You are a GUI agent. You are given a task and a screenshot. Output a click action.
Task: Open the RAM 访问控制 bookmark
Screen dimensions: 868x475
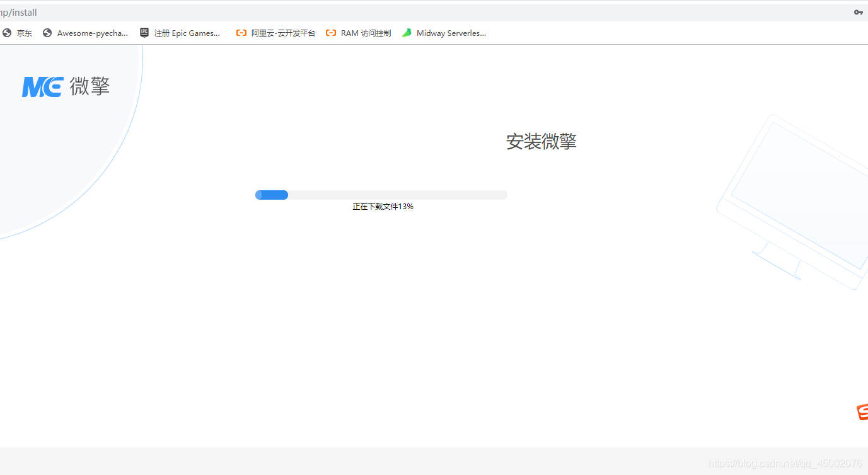358,33
